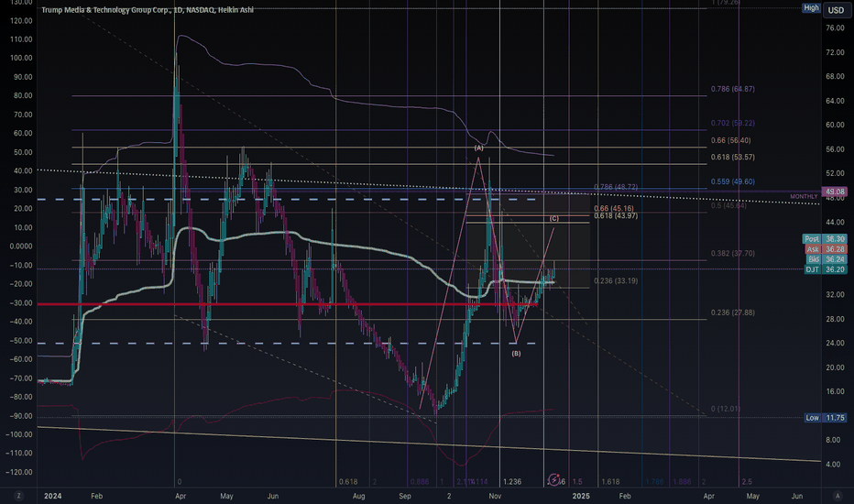This screenshot has height=504, width=854.
Task: Select the wave label '(B)'
Action: click(516, 354)
